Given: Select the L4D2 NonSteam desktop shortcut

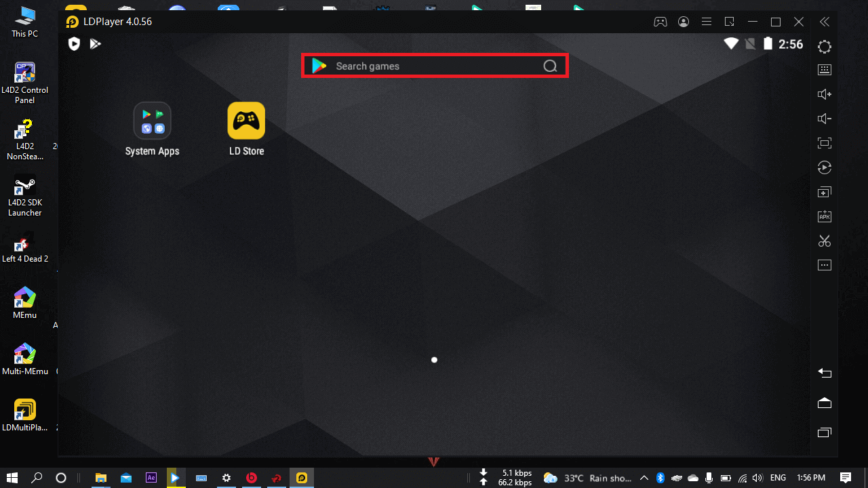Looking at the screenshot, I should pos(24,140).
